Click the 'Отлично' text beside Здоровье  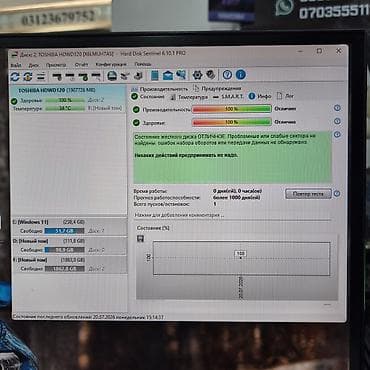(x=285, y=122)
